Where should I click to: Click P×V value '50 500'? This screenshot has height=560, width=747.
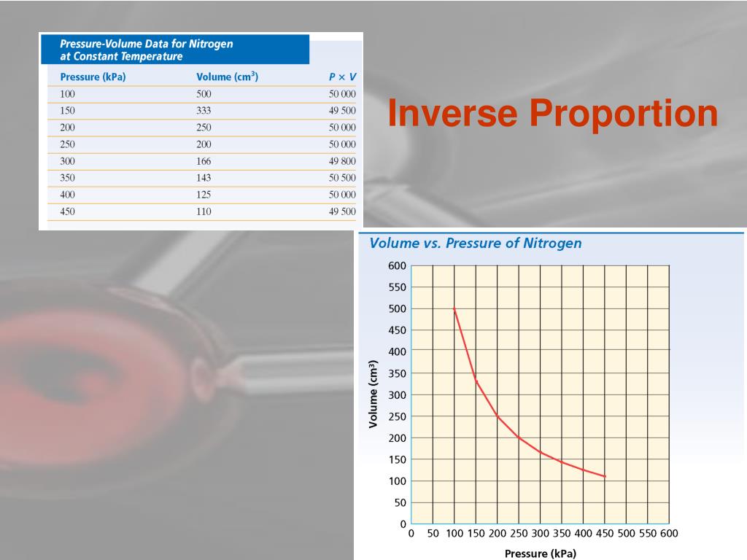tap(342, 178)
